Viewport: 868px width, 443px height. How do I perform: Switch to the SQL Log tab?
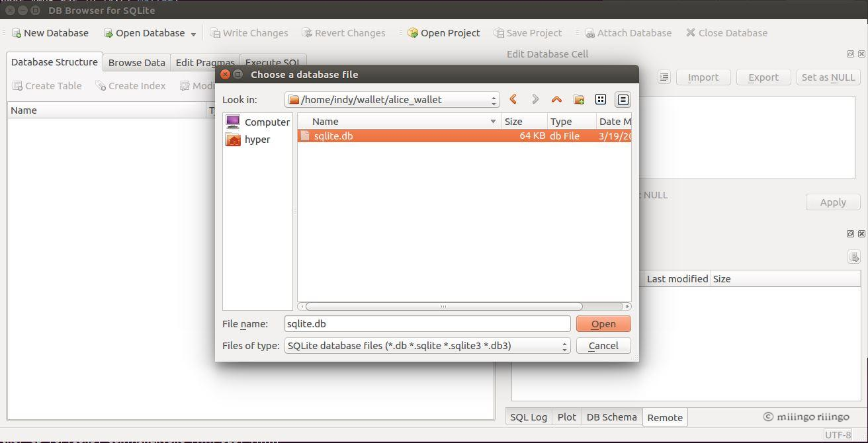point(529,417)
